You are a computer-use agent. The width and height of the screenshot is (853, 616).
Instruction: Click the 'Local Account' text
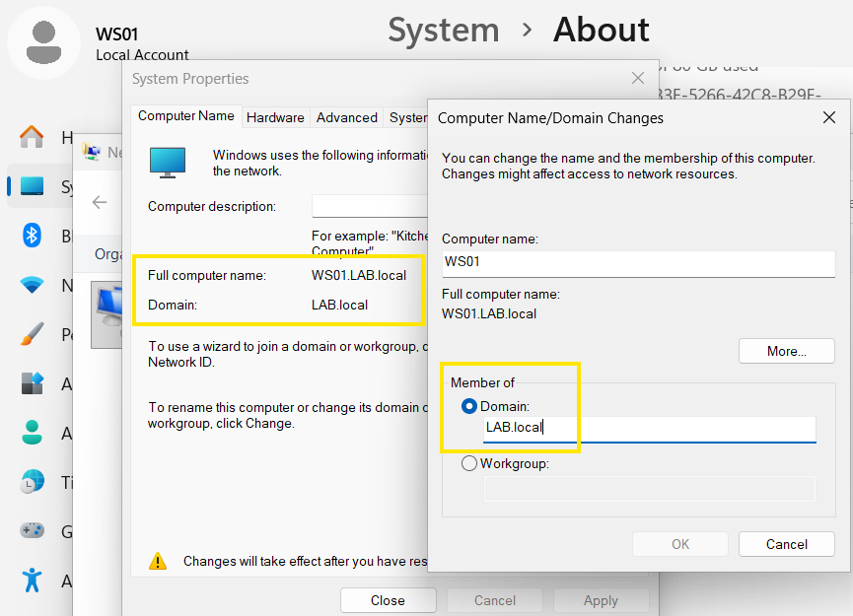coord(142,54)
